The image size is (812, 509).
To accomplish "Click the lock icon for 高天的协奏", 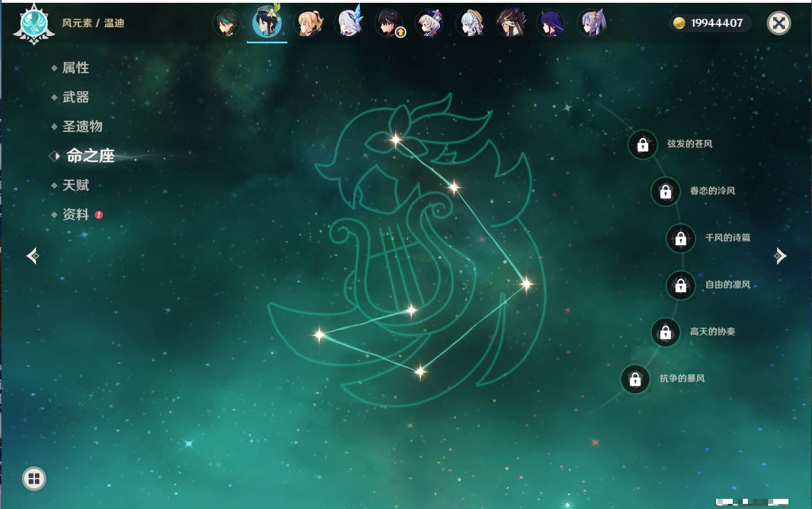I will pos(666,332).
